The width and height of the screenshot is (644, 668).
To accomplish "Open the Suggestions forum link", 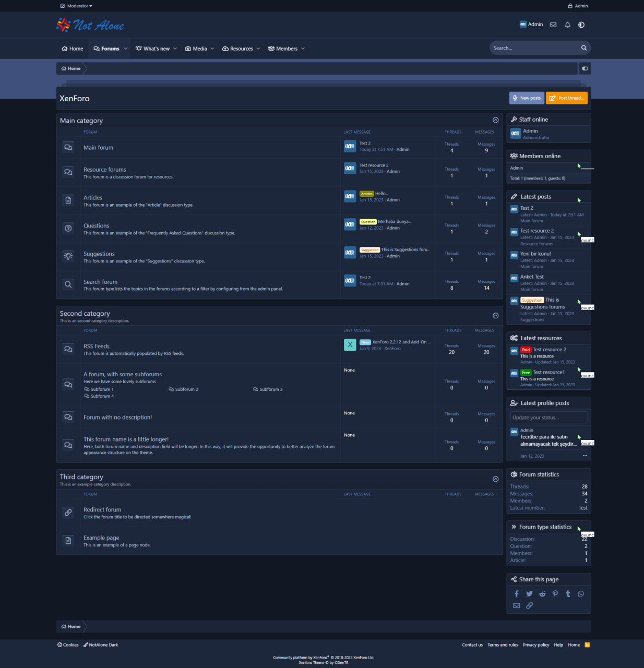I will click(99, 254).
